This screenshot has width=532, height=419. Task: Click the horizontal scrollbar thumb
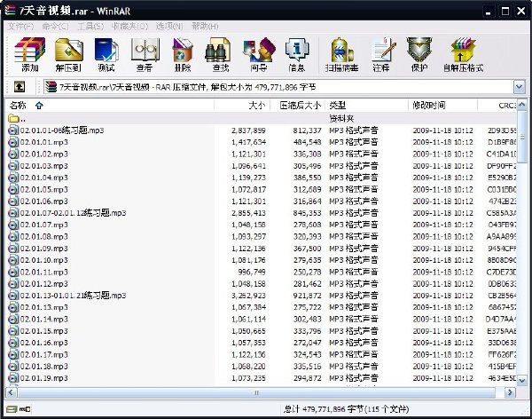coord(256,392)
